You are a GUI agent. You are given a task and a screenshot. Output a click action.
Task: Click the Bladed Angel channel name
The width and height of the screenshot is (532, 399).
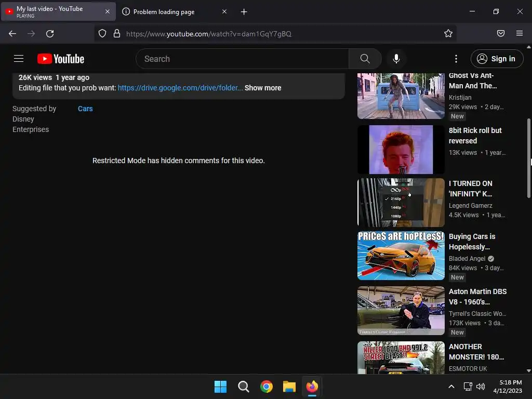click(x=467, y=259)
